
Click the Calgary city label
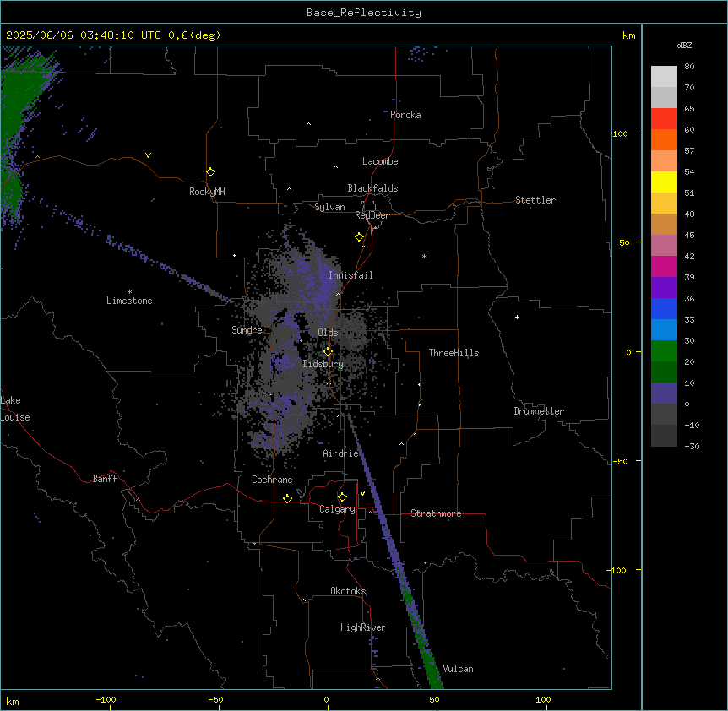click(x=337, y=509)
